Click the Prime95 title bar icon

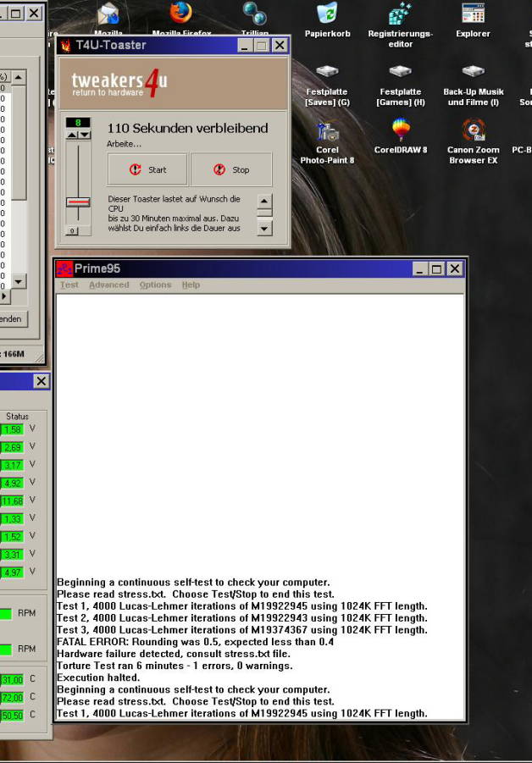click(x=64, y=268)
